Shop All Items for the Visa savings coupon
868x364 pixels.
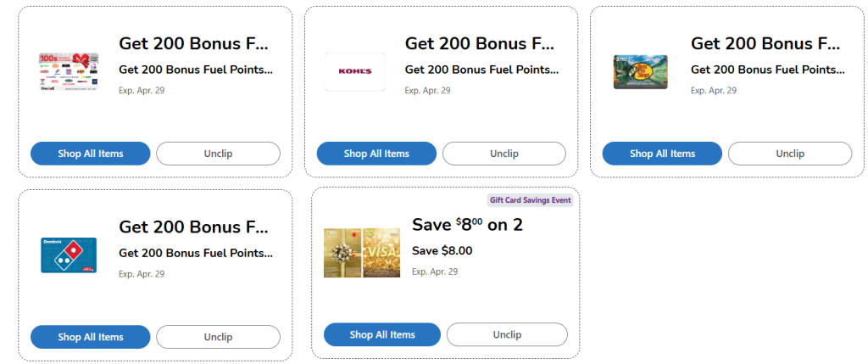tap(382, 334)
